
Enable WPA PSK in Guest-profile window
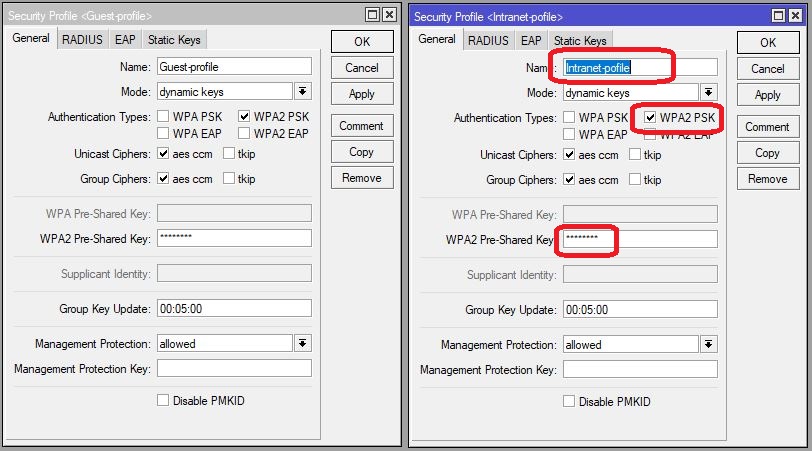click(x=163, y=117)
